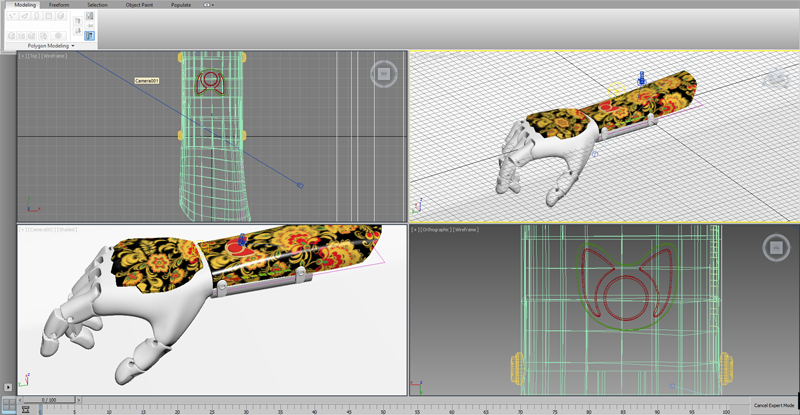Open the [+] menu in Camera002 viewport
This screenshot has width=800, height=415.
click(22, 230)
